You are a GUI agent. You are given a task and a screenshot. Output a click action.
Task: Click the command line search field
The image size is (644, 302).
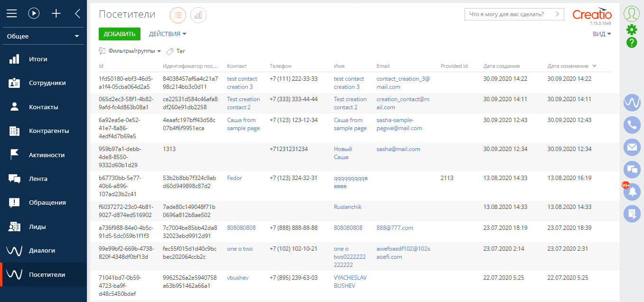510,14
